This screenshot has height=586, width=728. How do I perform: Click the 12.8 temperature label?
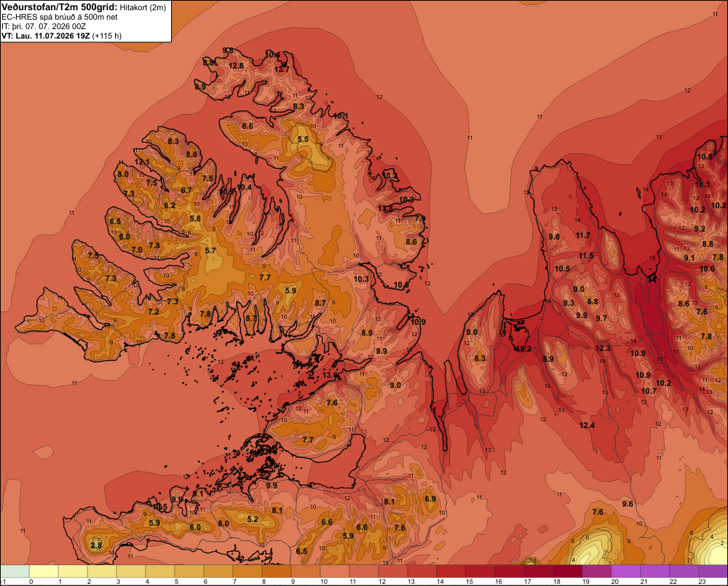236,66
